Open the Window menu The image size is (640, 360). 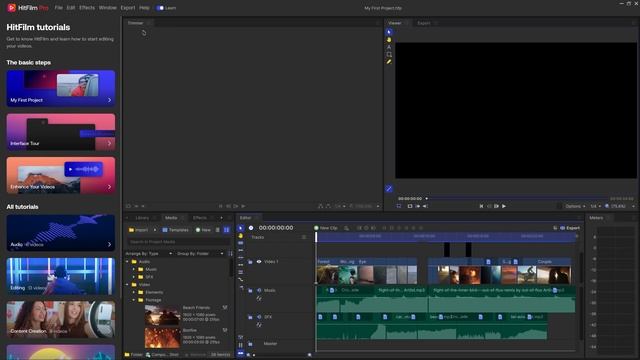pyautogui.click(x=108, y=8)
